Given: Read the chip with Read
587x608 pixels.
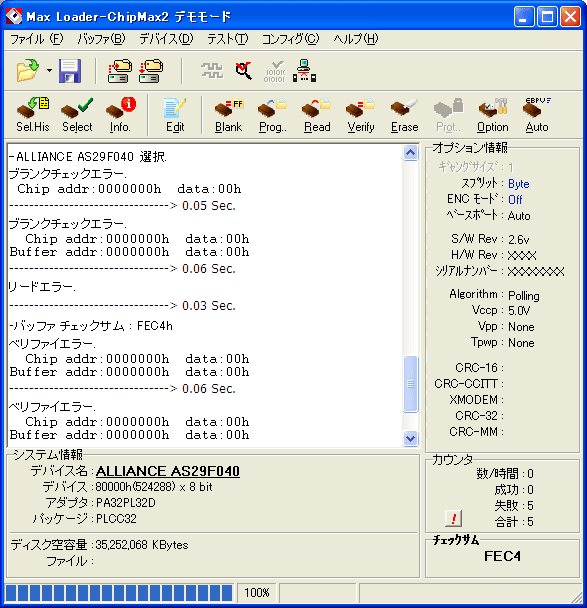Looking at the screenshot, I should (x=317, y=115).
